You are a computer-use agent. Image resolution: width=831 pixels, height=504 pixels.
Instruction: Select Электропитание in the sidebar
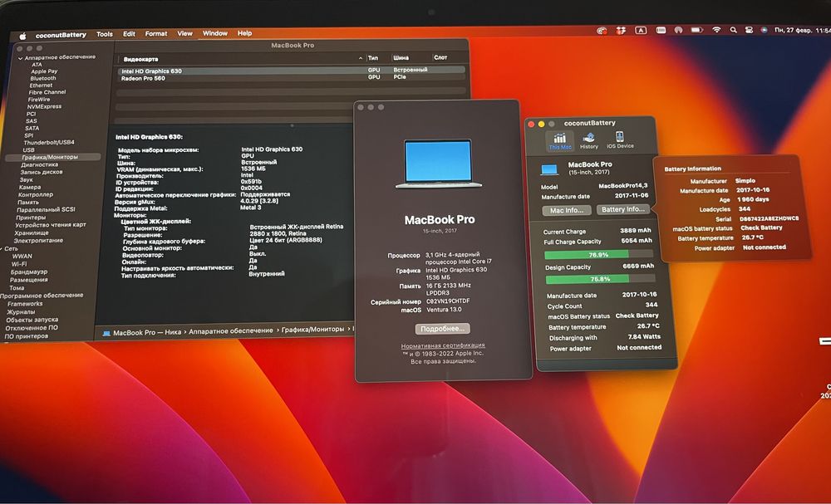pyautogui.click(x=38, y=240)
